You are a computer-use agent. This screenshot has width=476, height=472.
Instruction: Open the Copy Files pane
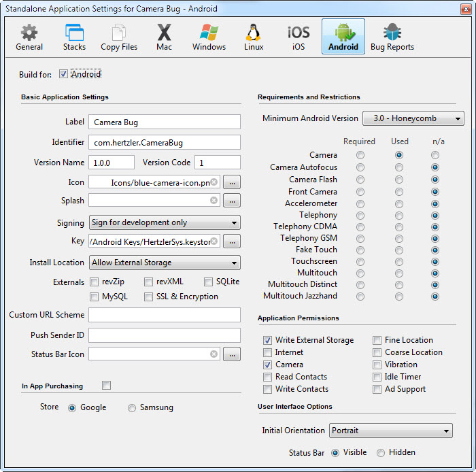point(119,37)
